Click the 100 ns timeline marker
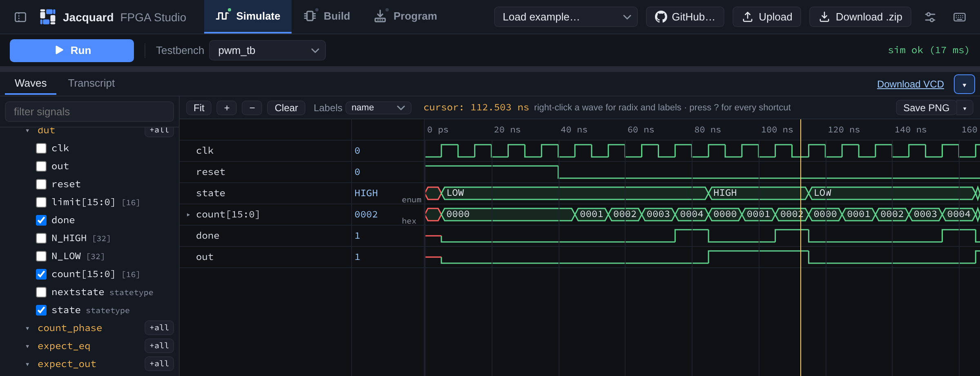The width and height of the screenshot is (980, 376). (x=777, y=130)
